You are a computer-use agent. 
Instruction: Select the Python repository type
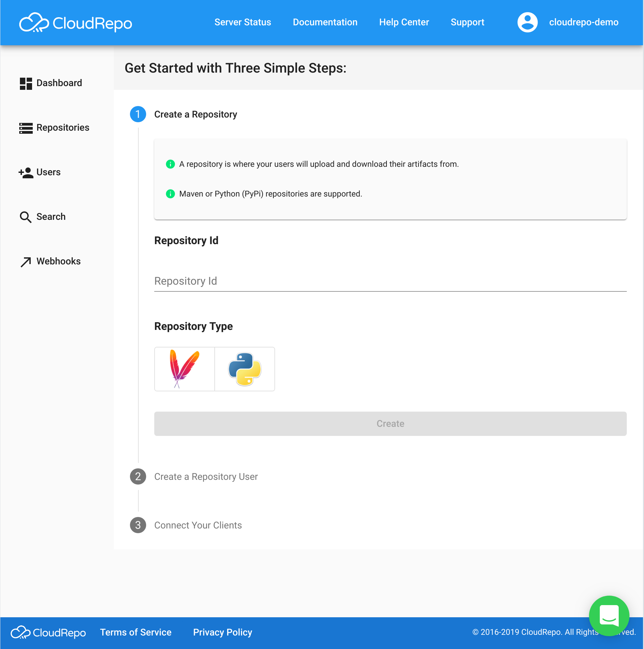245,369
